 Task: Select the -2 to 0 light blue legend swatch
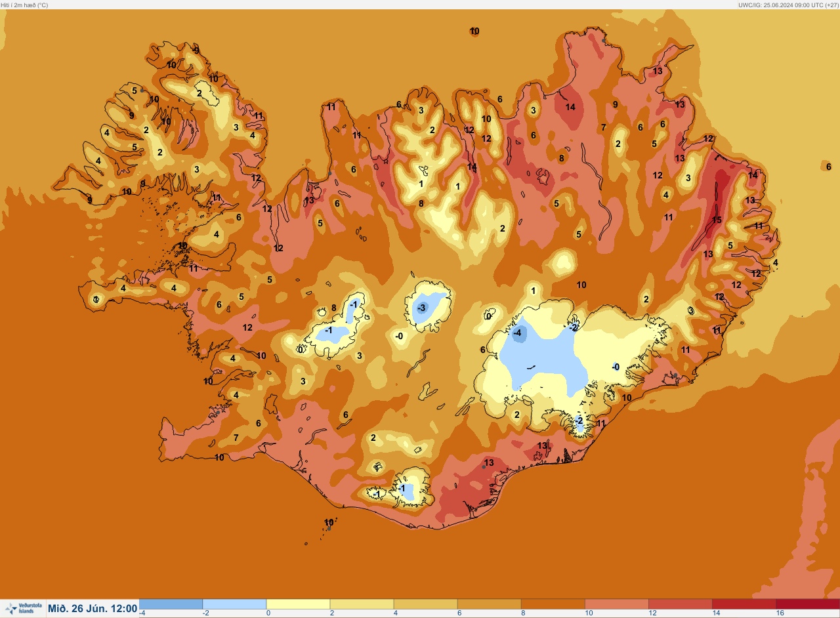point(234,604)
